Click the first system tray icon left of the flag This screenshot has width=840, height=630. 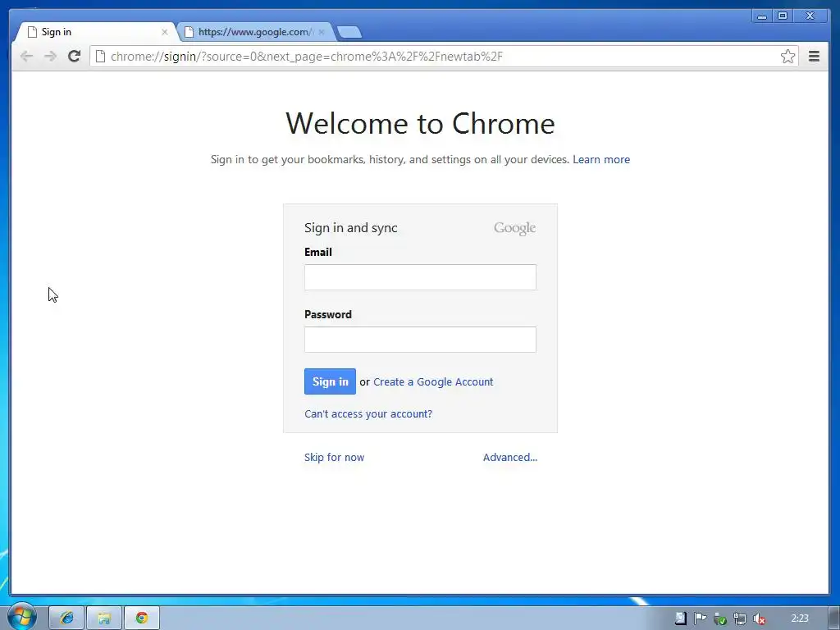(x=680, y=619)
